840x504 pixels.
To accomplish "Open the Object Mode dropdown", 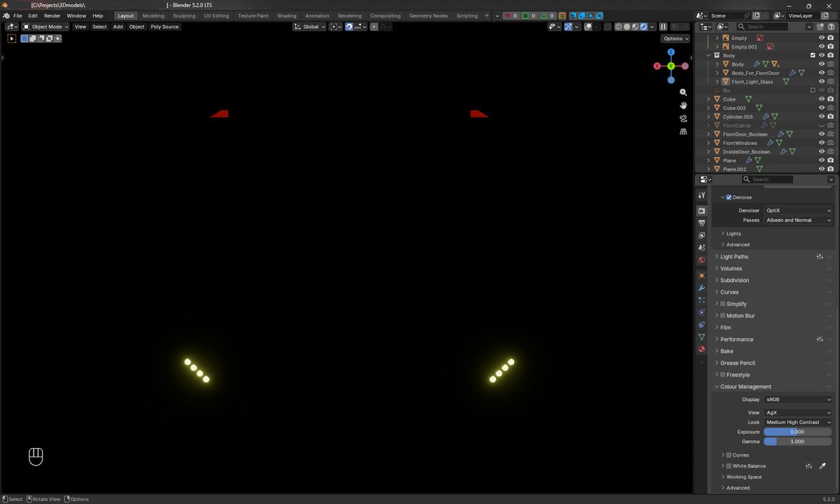I will (45, 27).
